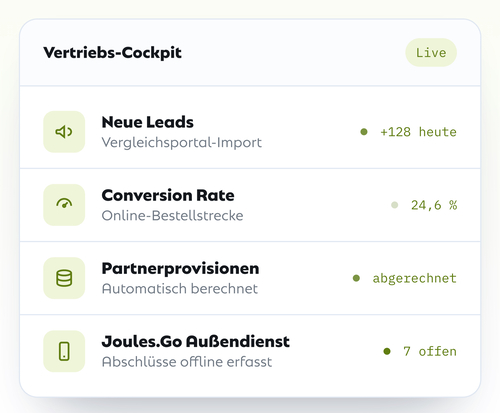Screen dimensions: 500x413
Task: Click the database coins icon for Partnerprovisionen
Action: tap(64, 278)
